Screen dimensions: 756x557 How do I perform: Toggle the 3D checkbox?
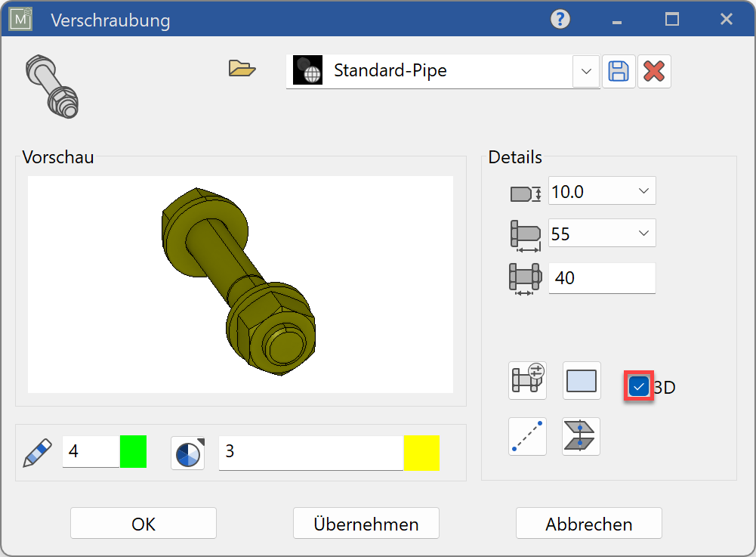pos(638,386)
